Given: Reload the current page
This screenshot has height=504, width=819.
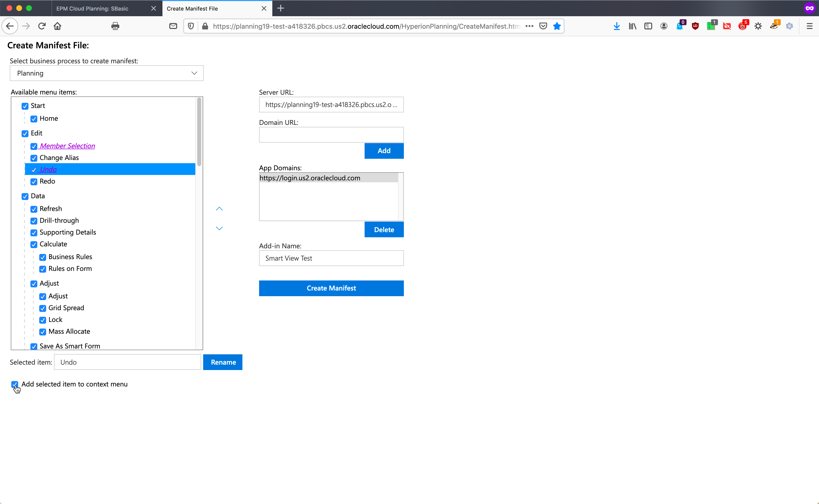Looking at the screenshot, I should point(42,26).
